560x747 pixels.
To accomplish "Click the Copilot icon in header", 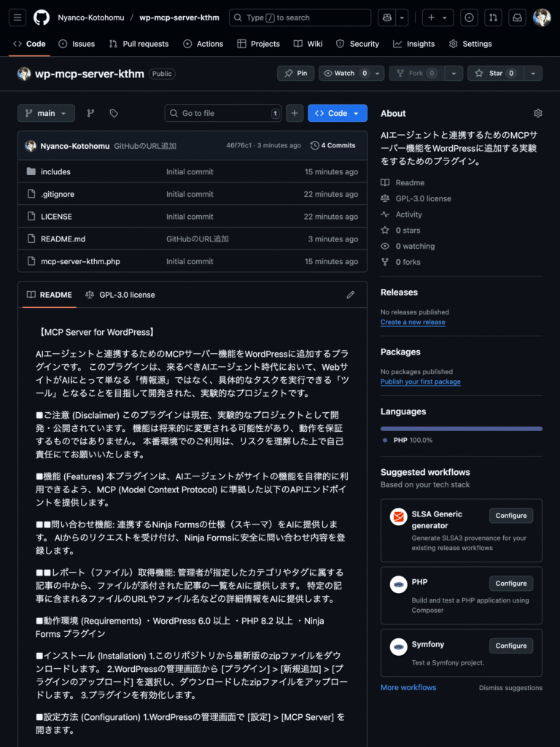I will [x=385, y=18].
